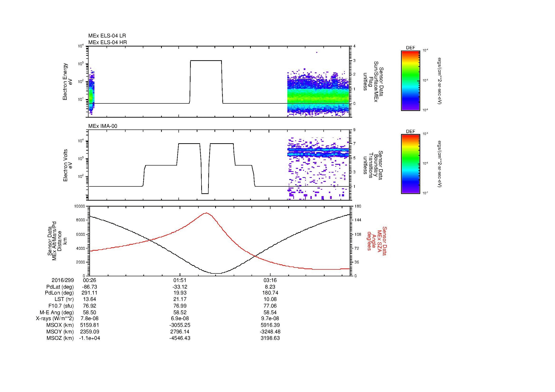The width and height of the screenshot is (555, 392).
Task: Click the time label '00:26'
Action: [x=89, y=280]
